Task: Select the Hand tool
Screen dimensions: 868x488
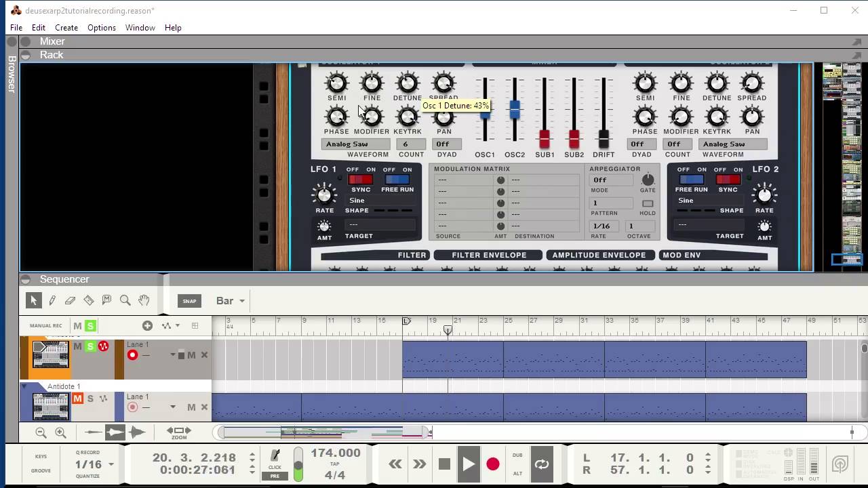Action: [x=144, y=300]
